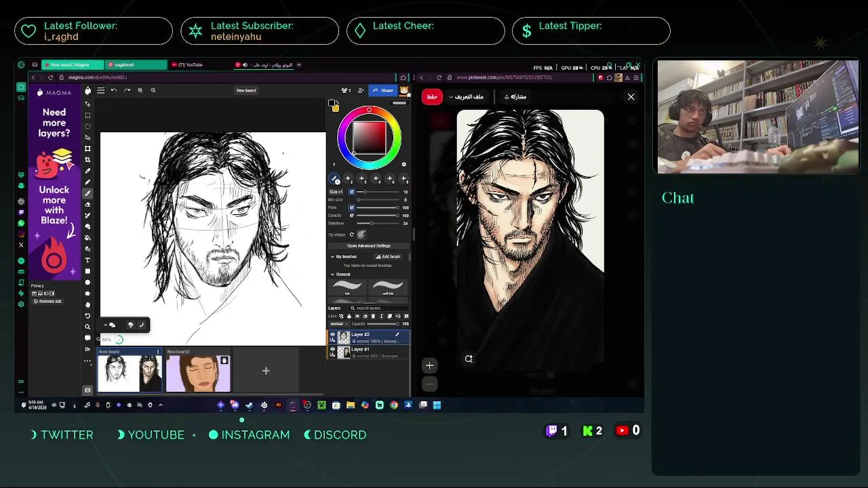This screenshot has height=488, width=868.
Task: Click the Redo arrow in Magma header
Action: pyautogui.click(x=127, y=90)
